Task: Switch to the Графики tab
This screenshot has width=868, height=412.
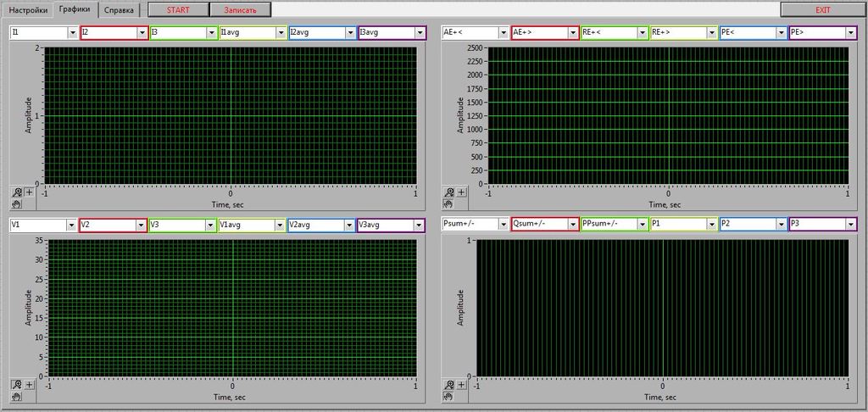Action: pyautogui.click(x=75, y=9)
